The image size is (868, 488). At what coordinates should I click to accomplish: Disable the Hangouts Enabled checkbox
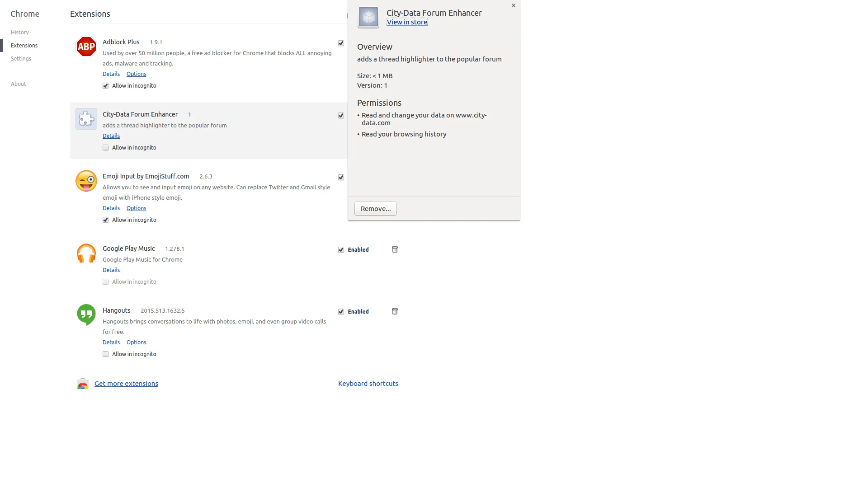tap(341, 312)
